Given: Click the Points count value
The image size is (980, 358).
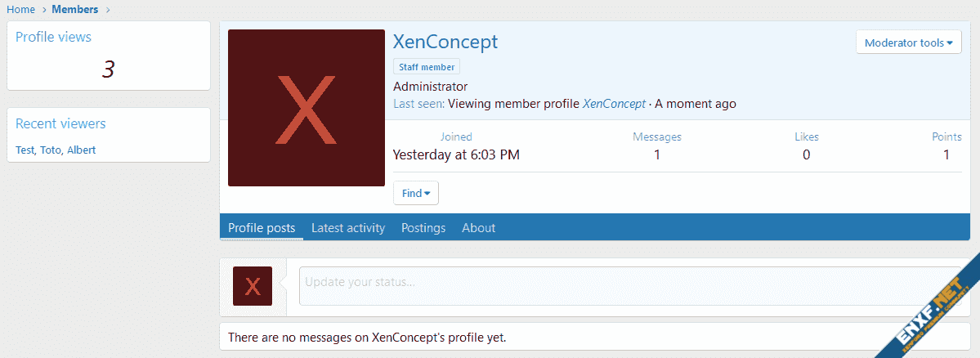Looking at the screenshot, I should click(x=946, y=154).
